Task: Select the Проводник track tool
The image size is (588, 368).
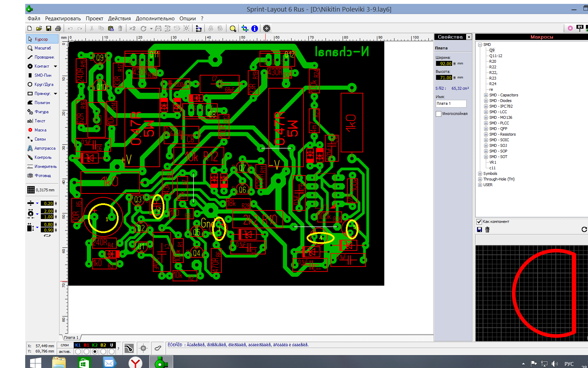Action: click(x=42, y=57)
